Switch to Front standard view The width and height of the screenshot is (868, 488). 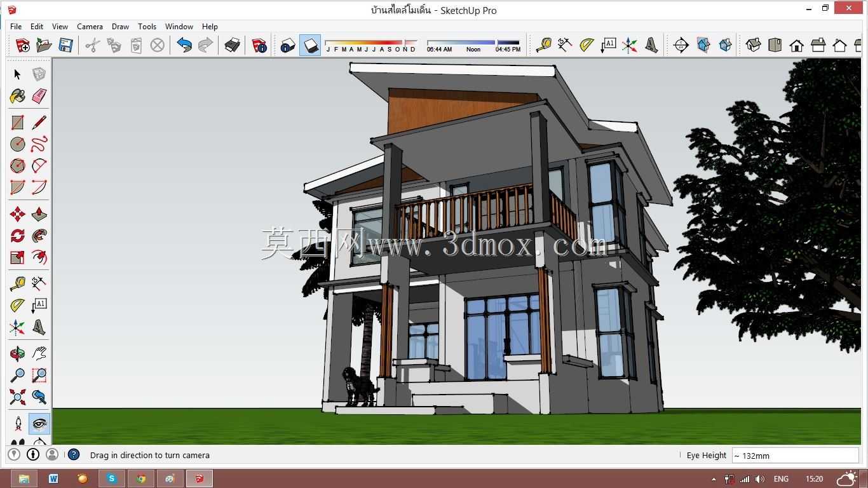click(x=797, y=45)
